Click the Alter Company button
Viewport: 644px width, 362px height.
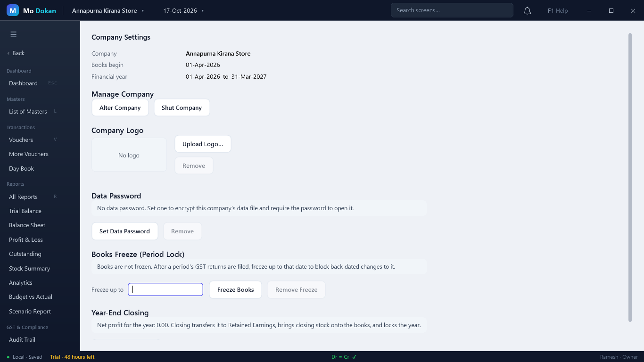[x=120, y=107]
